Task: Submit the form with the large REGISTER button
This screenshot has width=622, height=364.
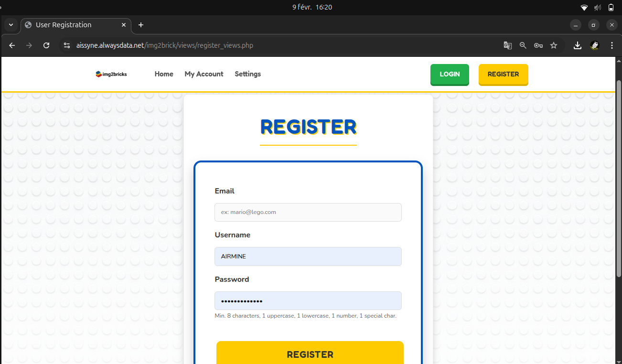Action: (x=310, y=354)
